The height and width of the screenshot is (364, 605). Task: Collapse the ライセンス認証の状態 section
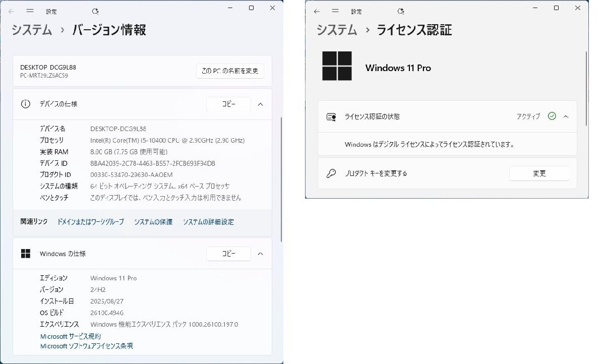[566, 116]
